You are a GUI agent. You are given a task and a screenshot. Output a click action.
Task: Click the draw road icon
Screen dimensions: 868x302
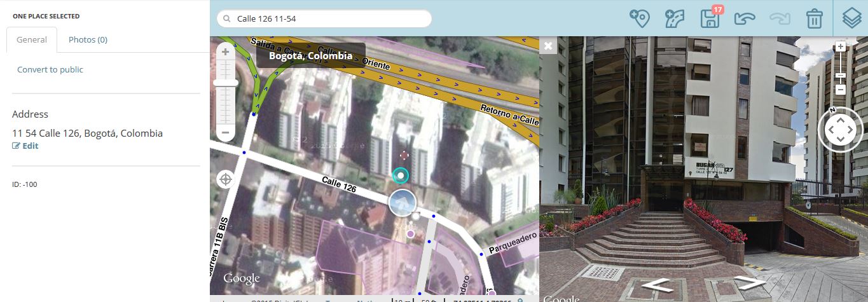674,18
